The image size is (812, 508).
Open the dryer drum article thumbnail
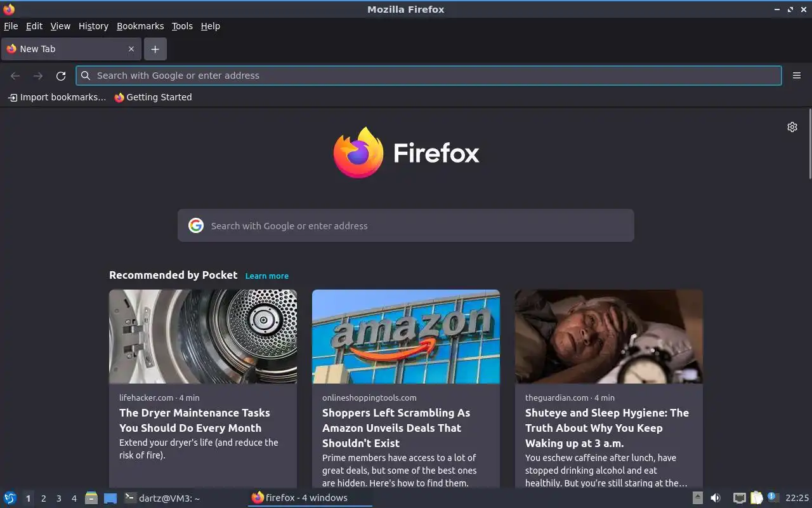(x=203, y=337)
